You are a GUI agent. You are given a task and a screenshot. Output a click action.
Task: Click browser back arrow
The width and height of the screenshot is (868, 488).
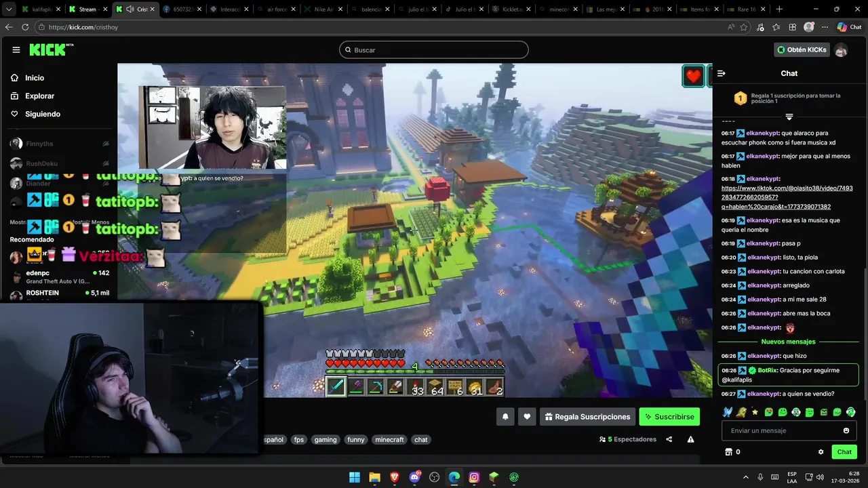(9, 27)
